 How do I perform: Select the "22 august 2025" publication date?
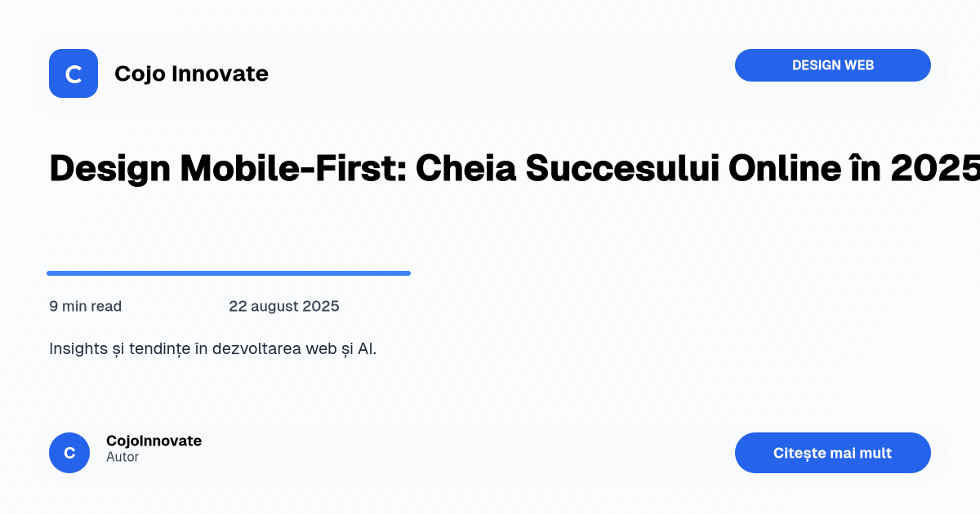pyautogui.click(x=284, y=306)
